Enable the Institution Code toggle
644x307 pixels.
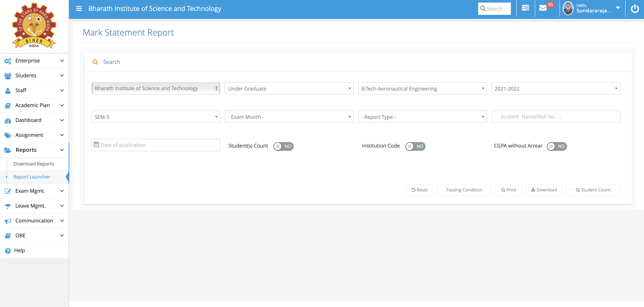(x=415, y=146)
